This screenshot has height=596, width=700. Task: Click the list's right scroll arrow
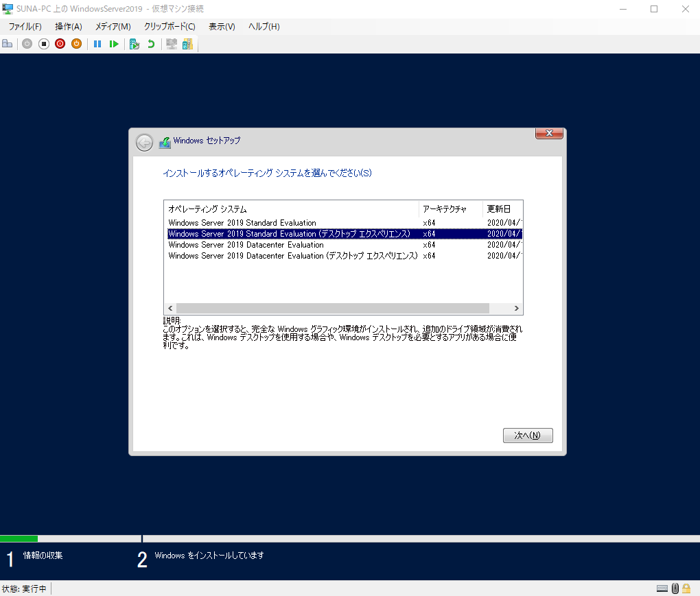(517, 308)
